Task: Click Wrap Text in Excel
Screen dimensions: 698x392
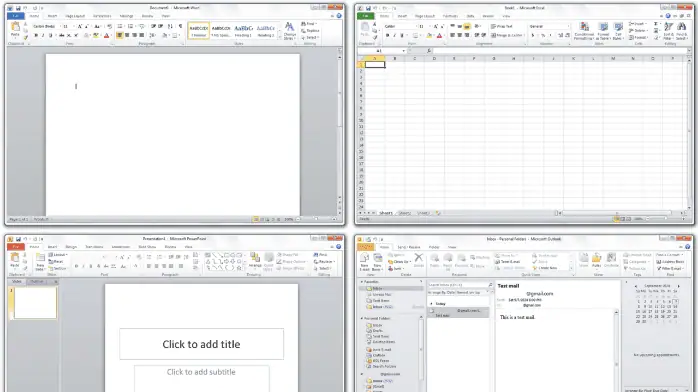Action: (502, 26)
